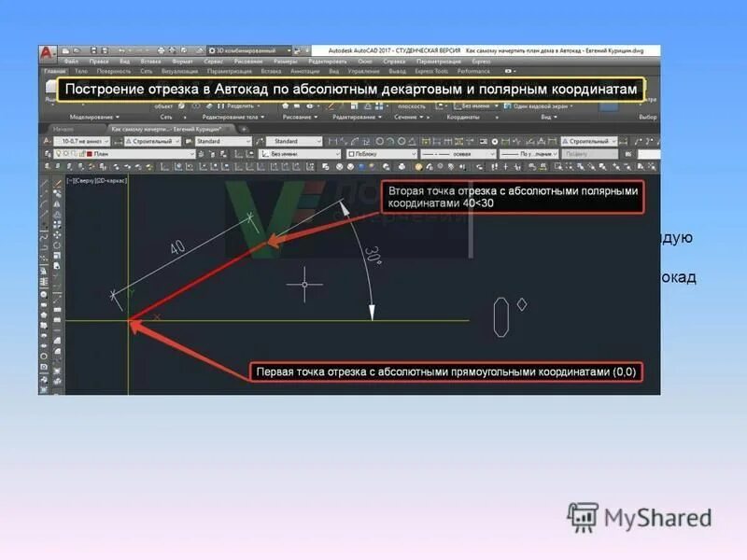Click the plus button to add a drawing tab
Screen dimensions: 747x560
(244, 129)
